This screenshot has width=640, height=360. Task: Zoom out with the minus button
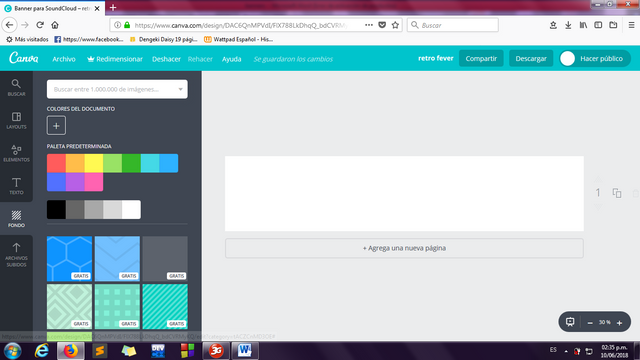(590, 322)
